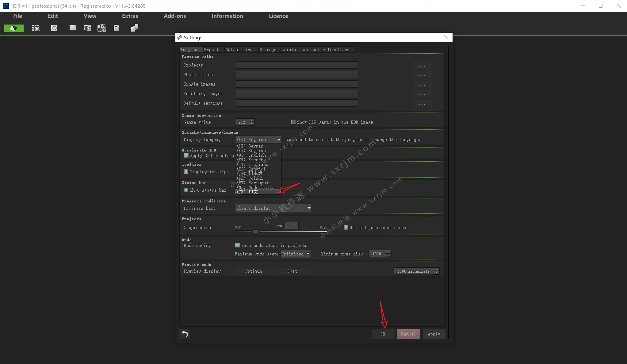Switch to the Calculation tab

[239, 50]
